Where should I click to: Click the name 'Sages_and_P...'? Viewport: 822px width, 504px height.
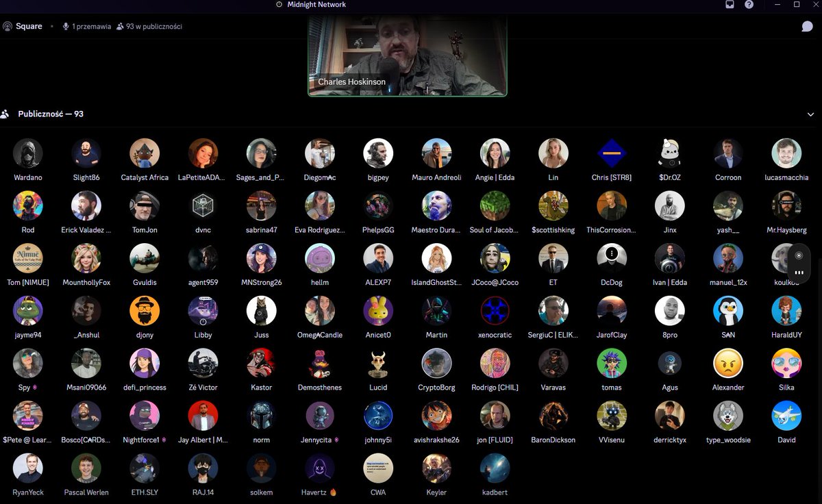(260, 177)
